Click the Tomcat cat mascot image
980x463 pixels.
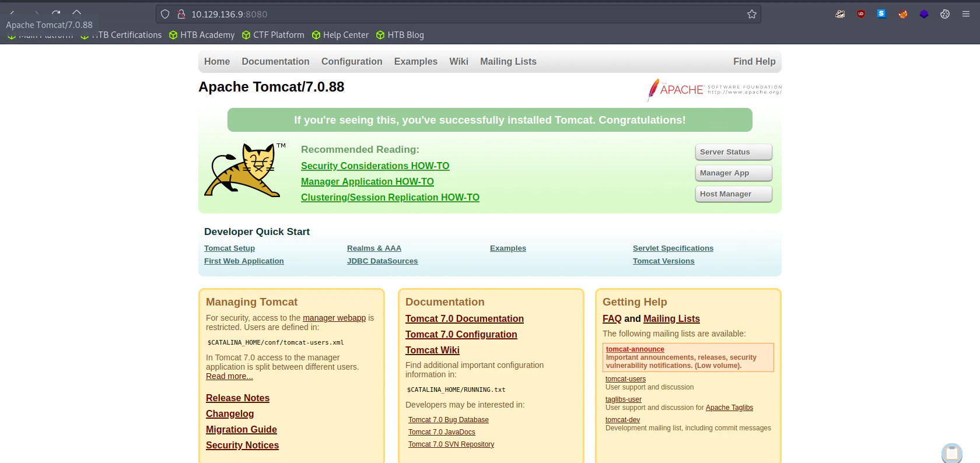(x=245, y=170)
